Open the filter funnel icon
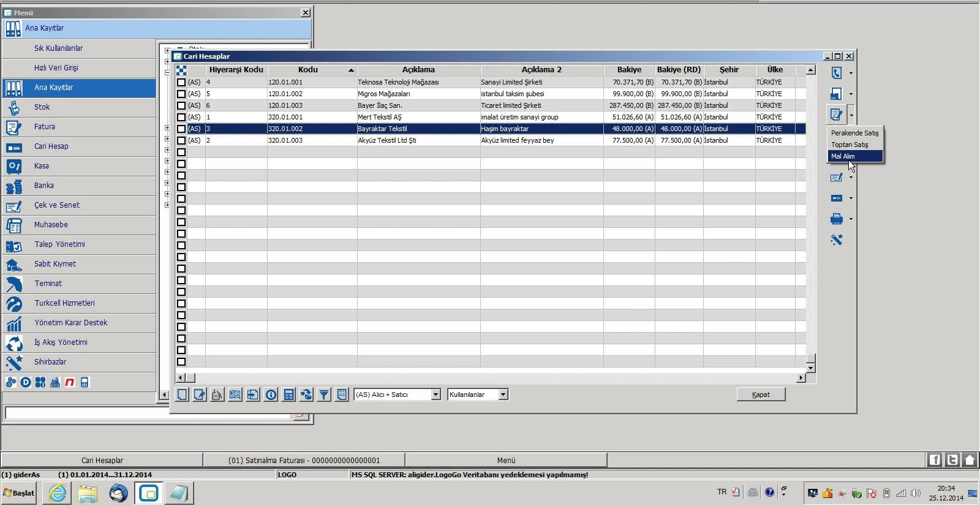Image resolution: width=980 pixels, height=506 pixels. tap(324, 395)
